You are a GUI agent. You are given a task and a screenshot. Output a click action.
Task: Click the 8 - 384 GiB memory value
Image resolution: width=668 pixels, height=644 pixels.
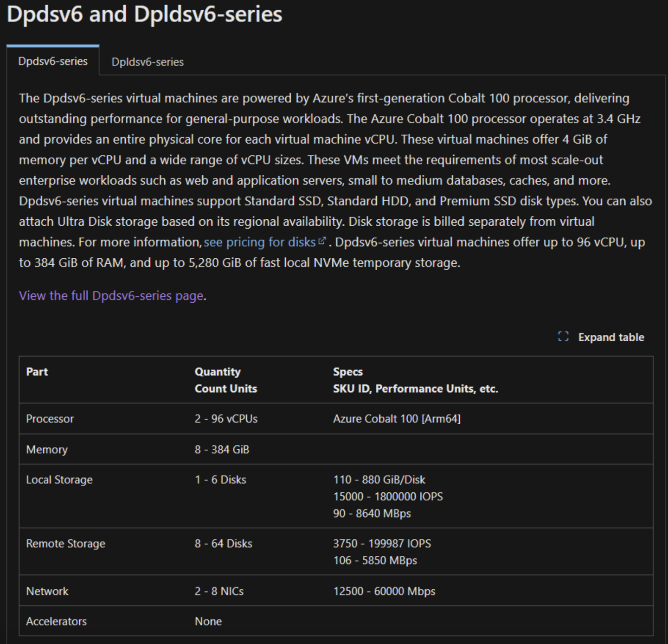pos(222,449)
